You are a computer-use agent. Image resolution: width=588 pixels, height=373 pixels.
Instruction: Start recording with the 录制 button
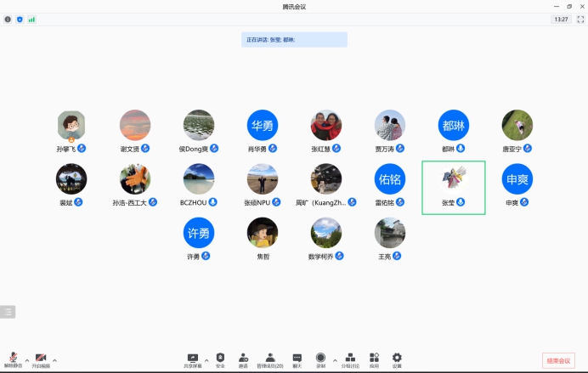pyautogui.click(x=321, y=359)
